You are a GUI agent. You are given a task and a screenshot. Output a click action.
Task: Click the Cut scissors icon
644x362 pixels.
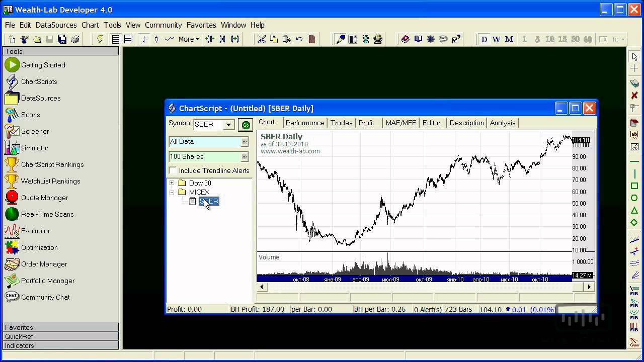point(262,39)
